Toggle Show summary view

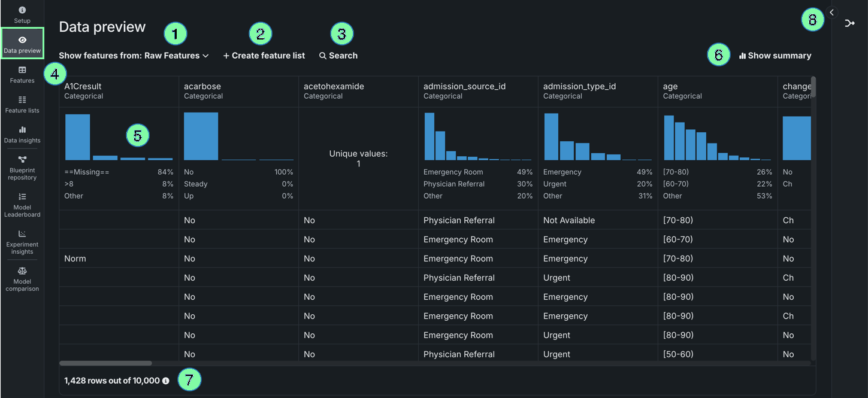click(x=775, y=56)
